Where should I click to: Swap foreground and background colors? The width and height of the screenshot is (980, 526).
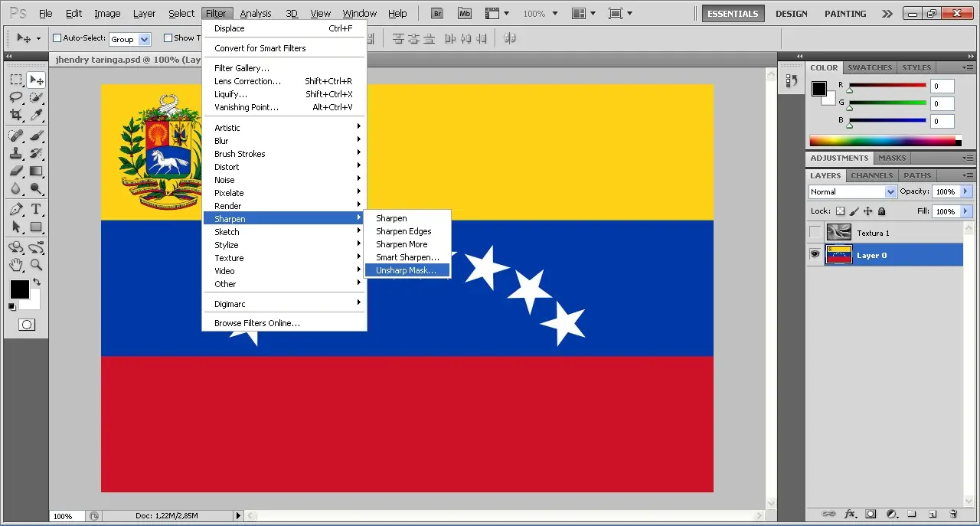(36, 283)
